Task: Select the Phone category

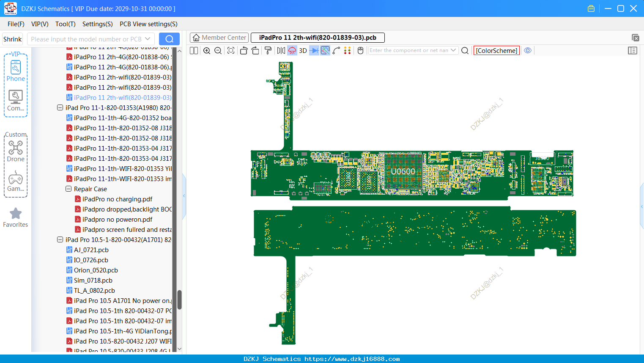Action: click(16, 71)
